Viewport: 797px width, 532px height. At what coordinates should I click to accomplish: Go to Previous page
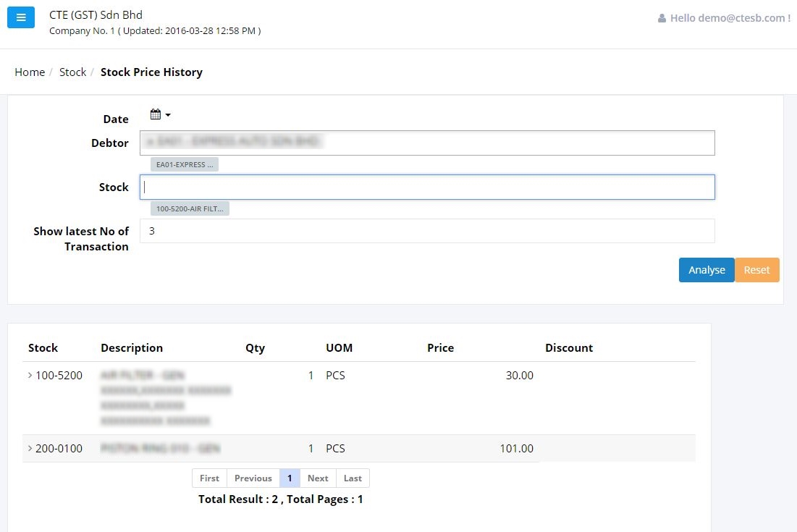(253, 478)
